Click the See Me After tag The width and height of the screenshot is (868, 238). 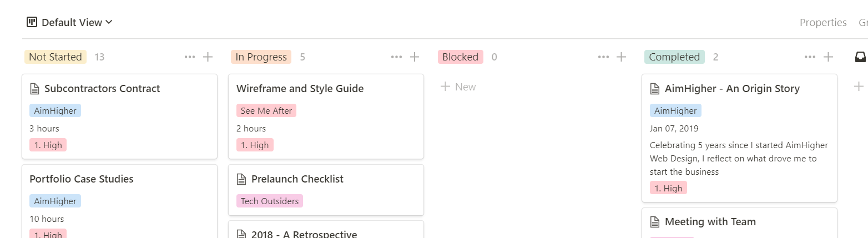(266, 110)
